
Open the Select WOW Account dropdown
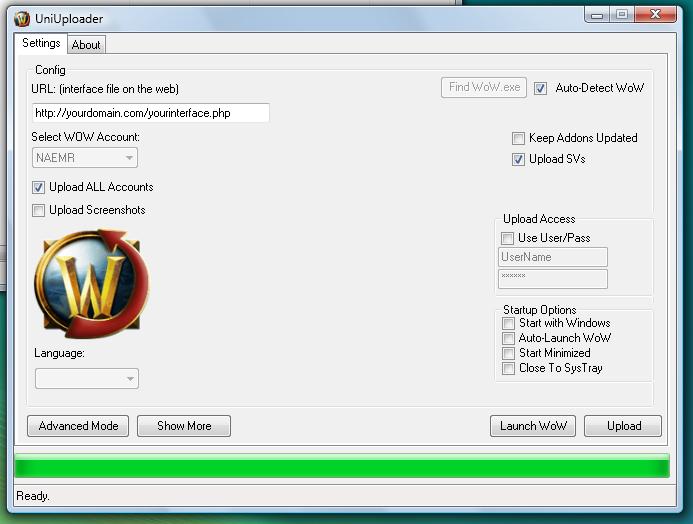(x=85, y=158)
